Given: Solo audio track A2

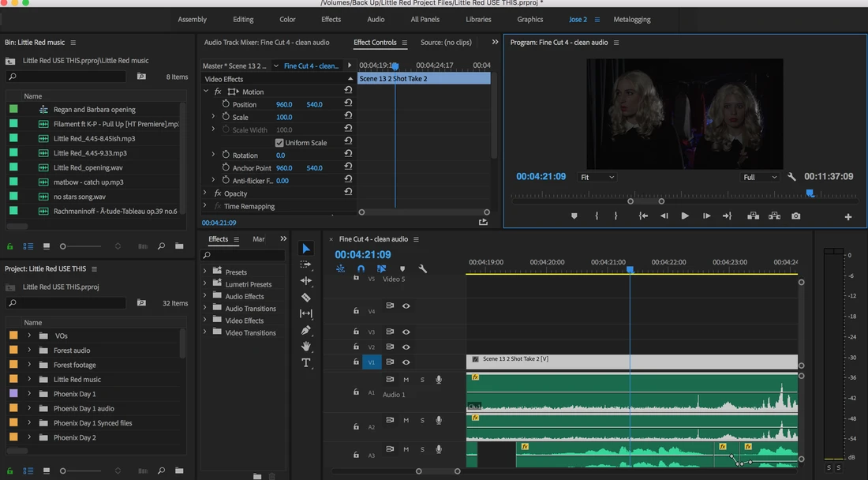Looking at the screenshot, I should tap(422, 420).
